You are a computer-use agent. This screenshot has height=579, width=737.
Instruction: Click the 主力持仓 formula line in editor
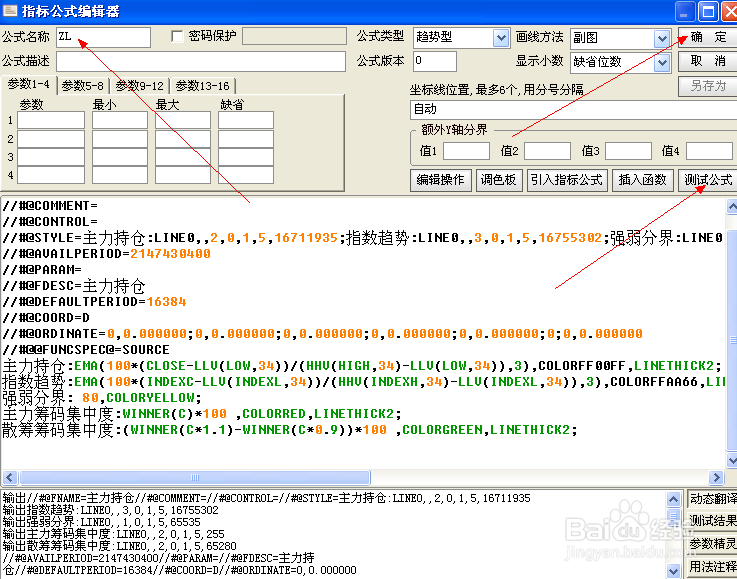[x=362, y=366]
